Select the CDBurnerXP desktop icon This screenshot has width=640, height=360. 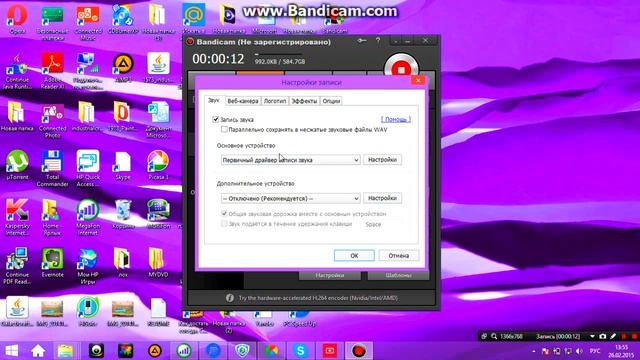pyautogui.click(x=123, y=19)
